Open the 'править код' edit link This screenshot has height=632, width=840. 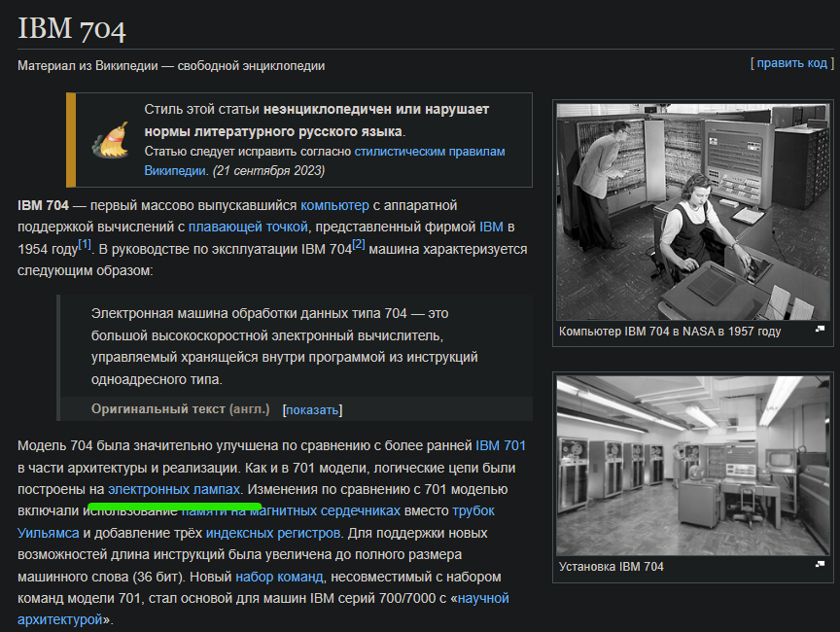pos(791,62)
